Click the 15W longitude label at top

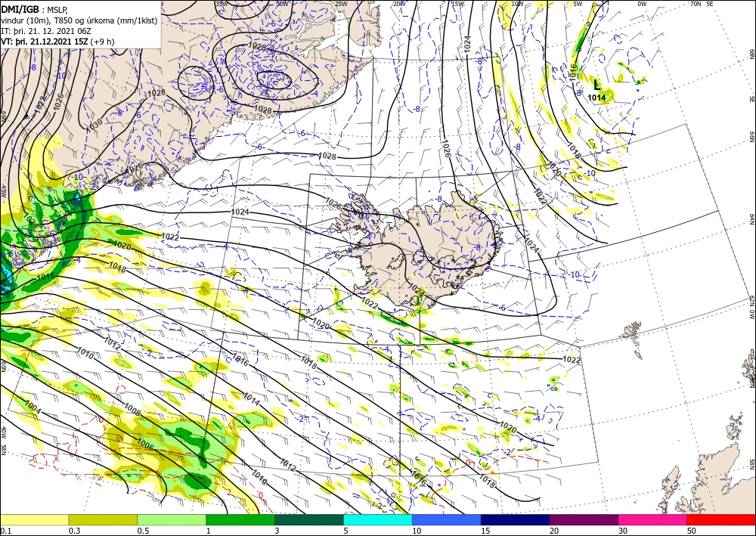(x=457, y=4)
